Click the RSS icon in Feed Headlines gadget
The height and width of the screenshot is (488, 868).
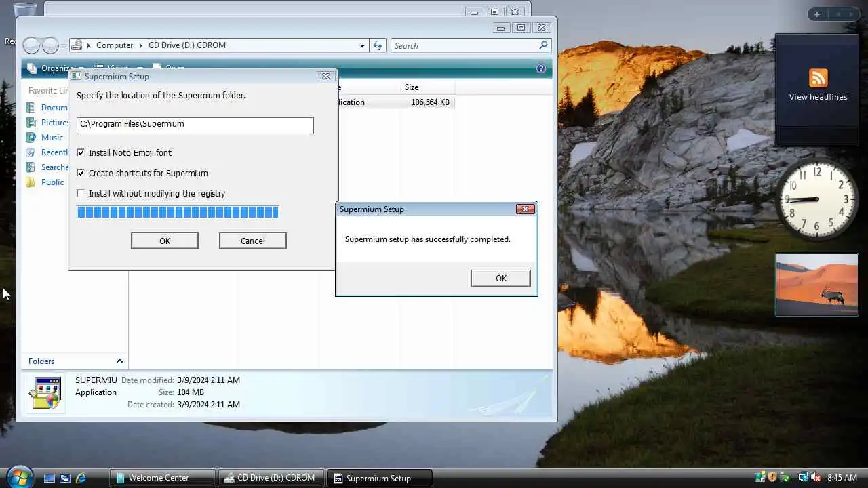click(x=818, y=77)
